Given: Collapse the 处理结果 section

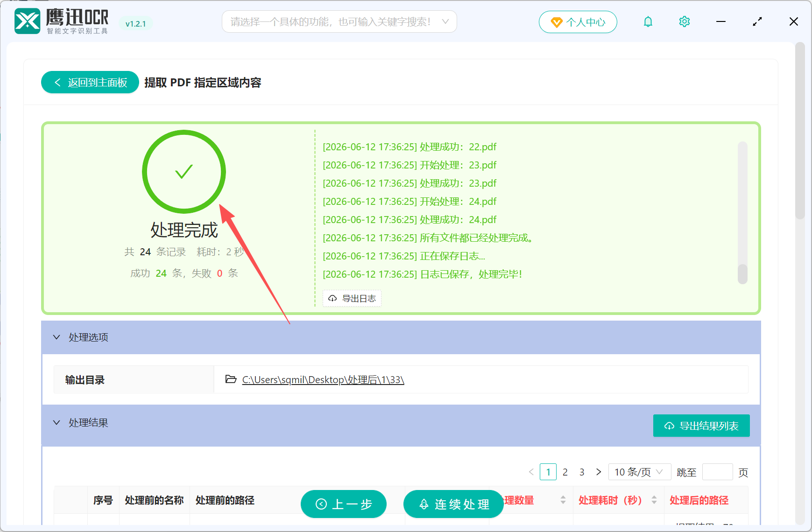Looking at the screenshot, I should point(56,422).
